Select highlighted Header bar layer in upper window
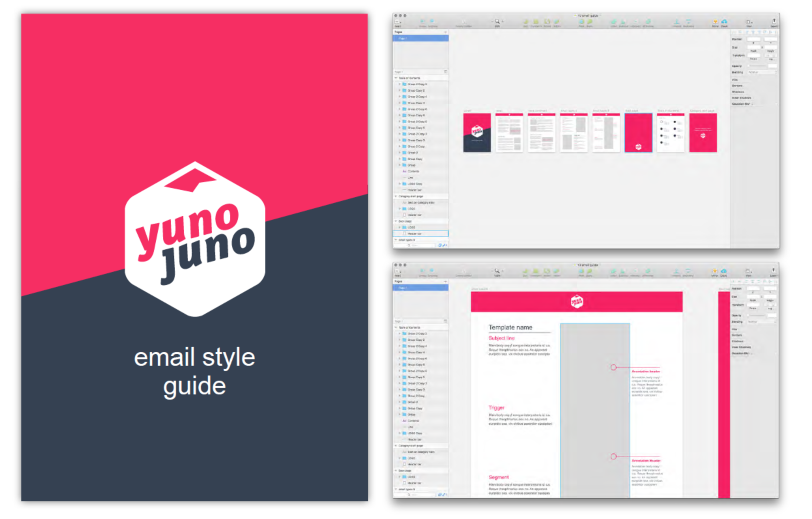Viewport: 812px width, 519px height. 421,233
